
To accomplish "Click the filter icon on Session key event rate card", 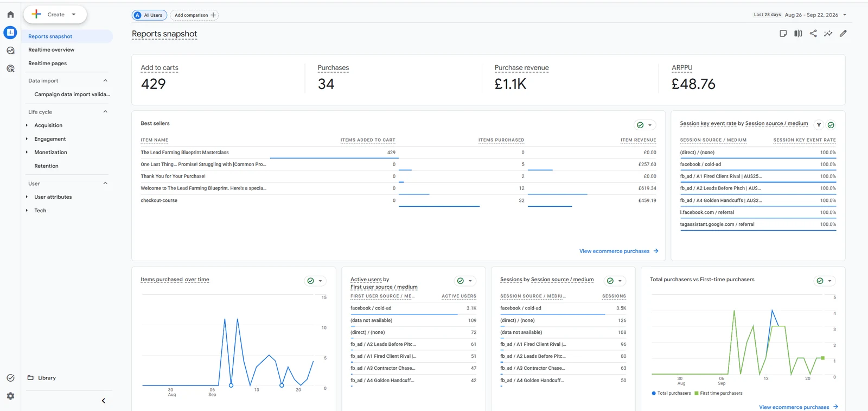I will (x=819, y=125).
